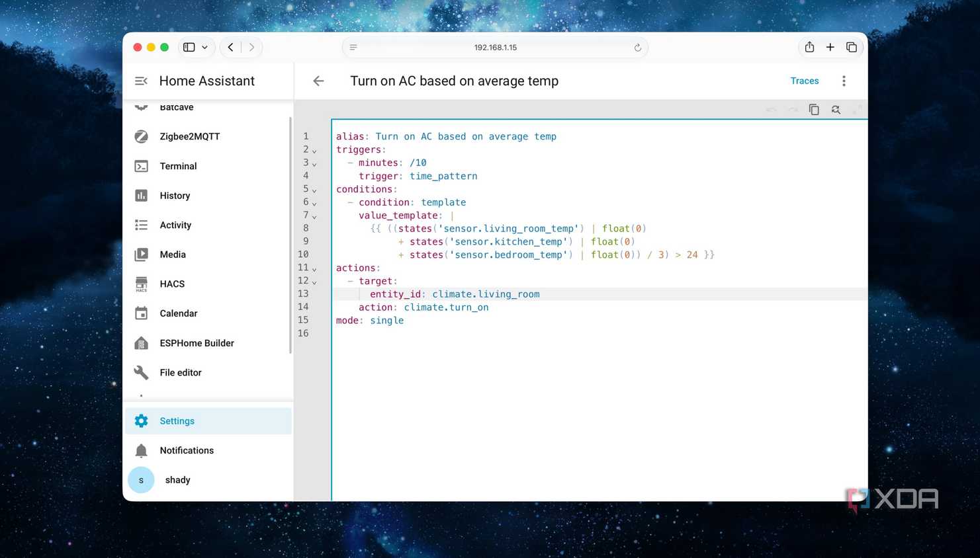Click the 'sensor.living_room_temp' template line

point(508,229)
